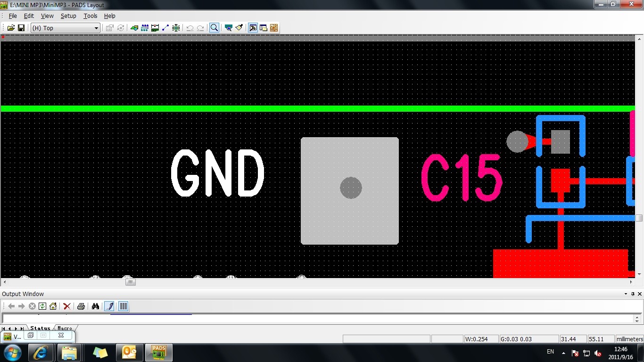The width and height of the screenshot is (644, 362).
Task: Click the refresh icon in Output Window toolbar
Action: pos(42,306)
